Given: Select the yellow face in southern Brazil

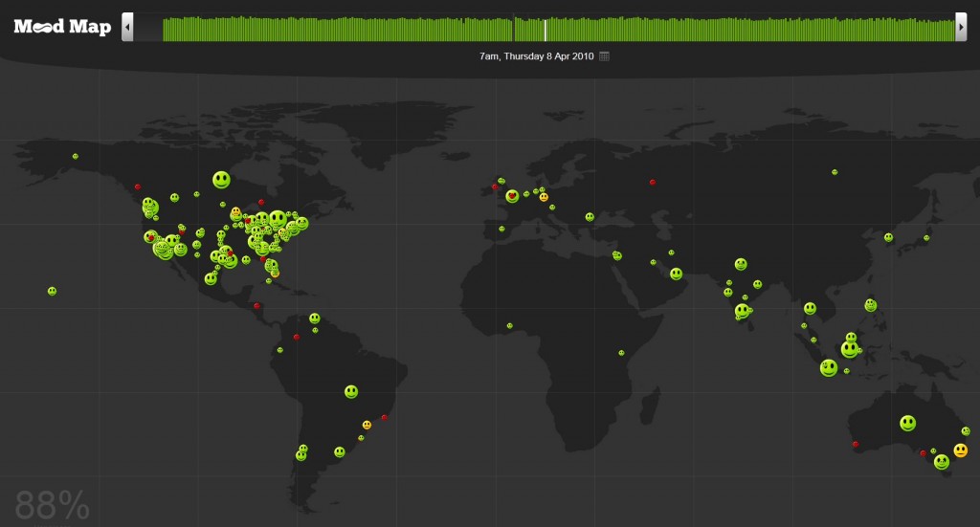Looking at the screenshot, I should [367, 425].
